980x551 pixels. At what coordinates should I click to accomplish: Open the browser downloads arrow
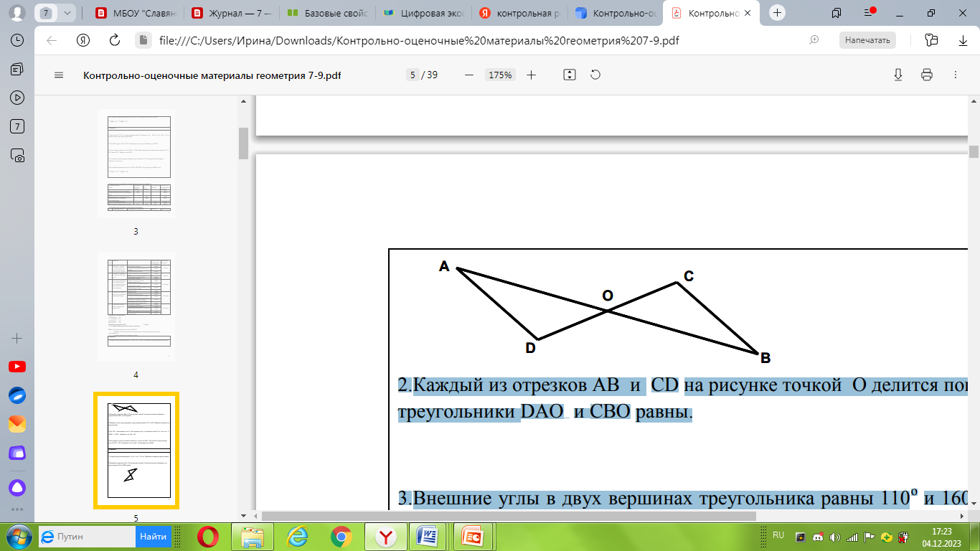pyautogui.click(x=963, y=40)
